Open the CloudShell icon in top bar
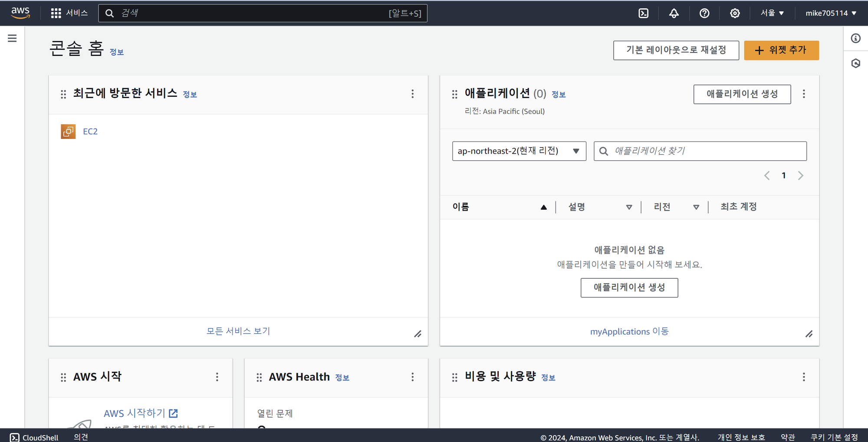Image resolution: width=868 pixels, height=442 pixels. click(x=644, y=13)
